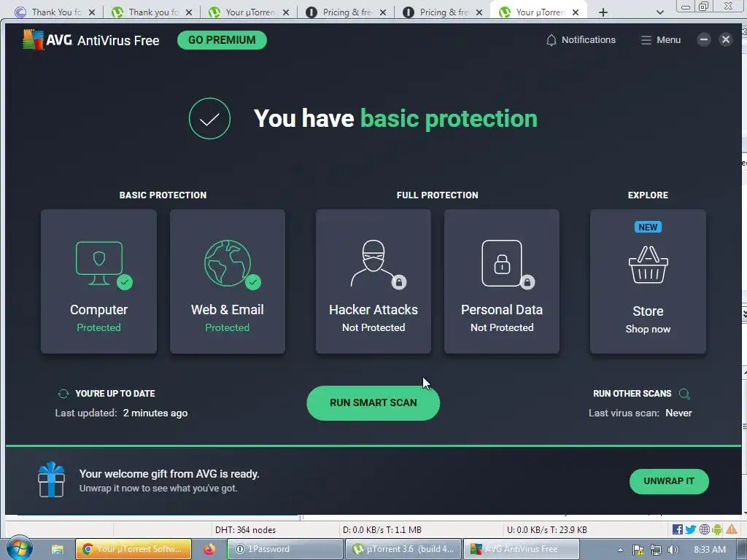The image size is (747, 560).
Task: Open the Personal Data lock tile
Action: (502, 281)
